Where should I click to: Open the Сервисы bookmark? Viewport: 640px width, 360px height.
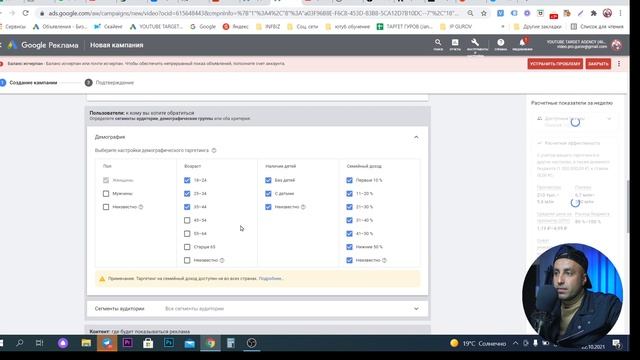[x=13, y=27]
